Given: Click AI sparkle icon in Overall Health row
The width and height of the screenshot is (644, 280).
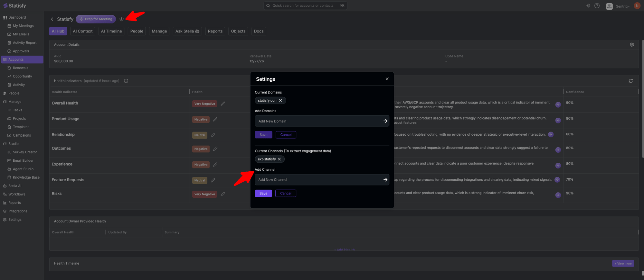Looking at the screenshot, I should 558,104.
